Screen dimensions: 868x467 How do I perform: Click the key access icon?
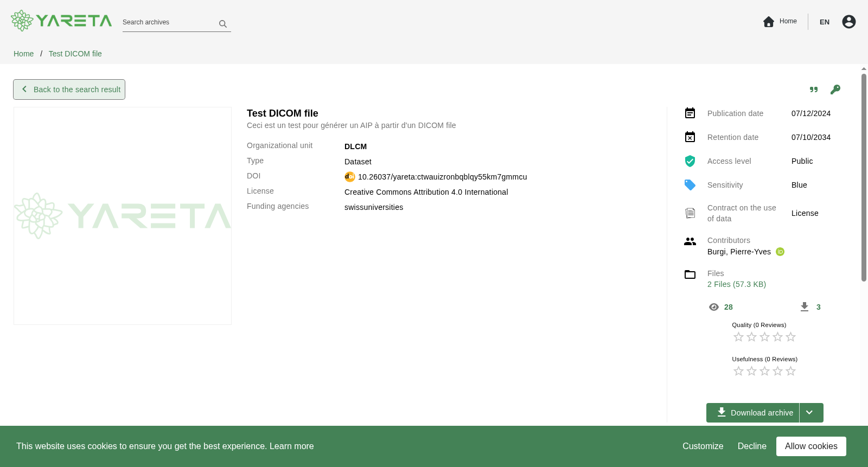click(x=835, y=89)
